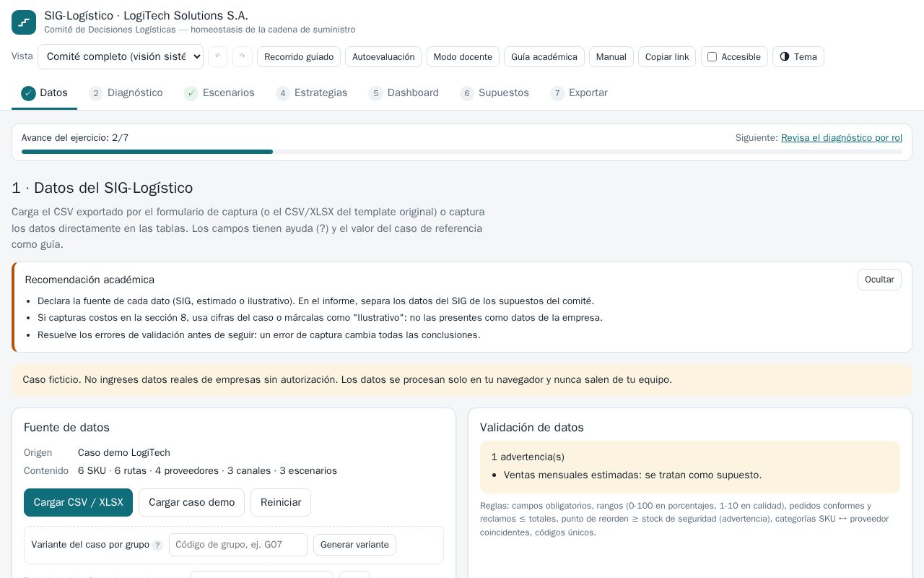Click Cargar CSV / XLSX button
This screenshot has width=924, height=578.
click(x=78, y=503)
